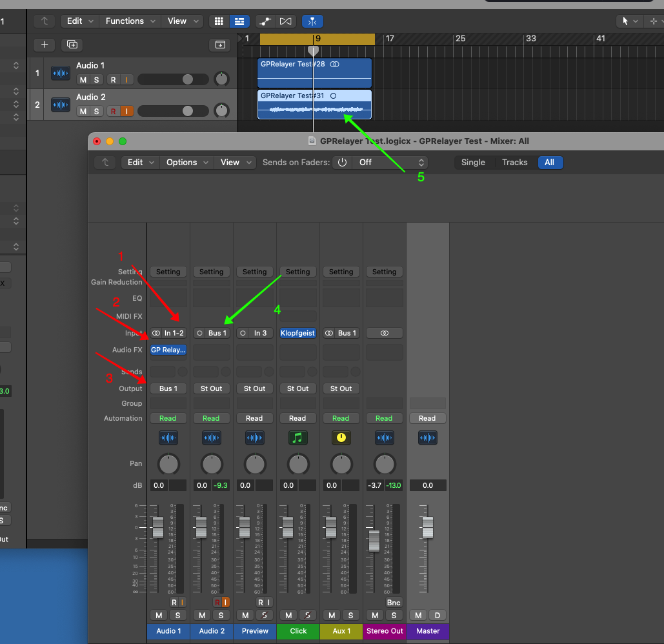The height and width of the screenshot is (644, 664).
Task: Click the Flex bowtie icon in toolbar
Action: click(285, 21)
